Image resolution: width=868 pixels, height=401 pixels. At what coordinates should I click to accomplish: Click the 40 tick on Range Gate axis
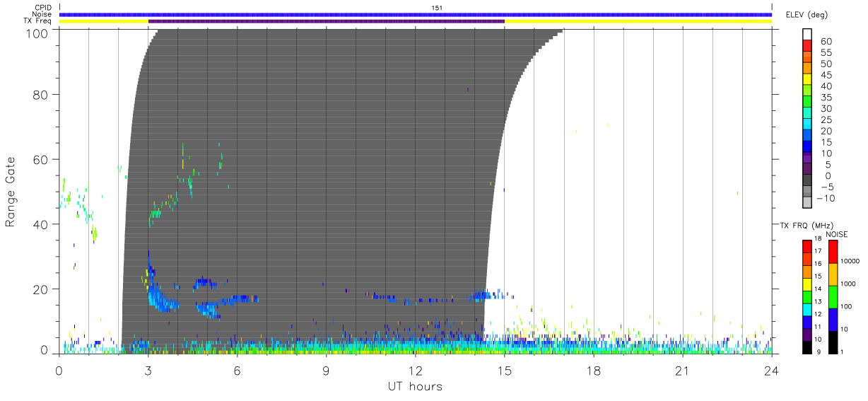point(41,224)
